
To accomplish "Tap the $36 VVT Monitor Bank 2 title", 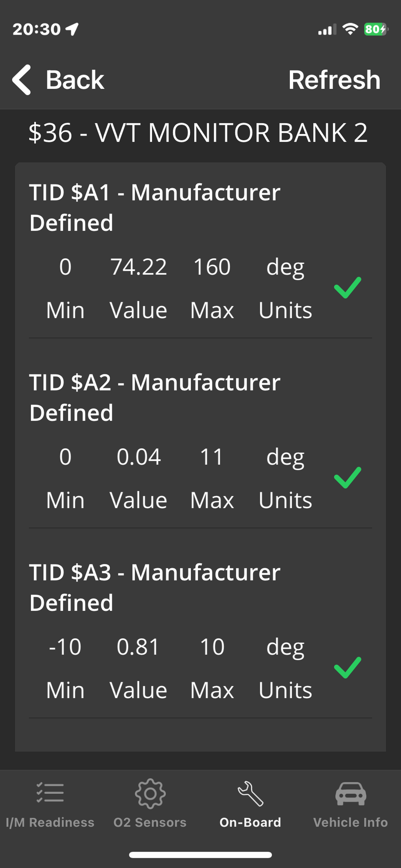I will (198, 133).
